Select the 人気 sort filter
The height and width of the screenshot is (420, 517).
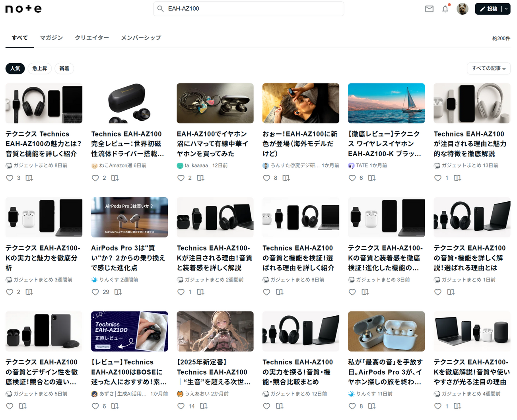tap(15, 68)
